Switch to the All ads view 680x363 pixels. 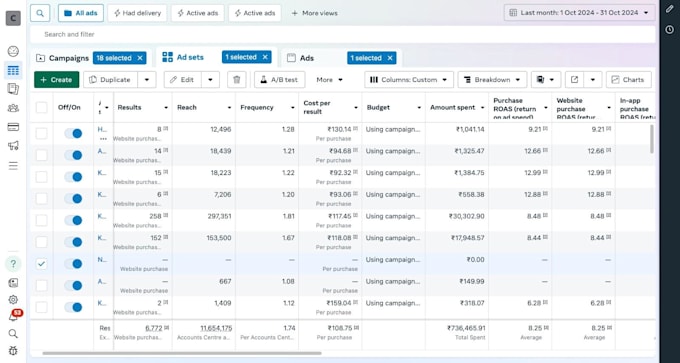pyautogui.click(x=81, y=13)
